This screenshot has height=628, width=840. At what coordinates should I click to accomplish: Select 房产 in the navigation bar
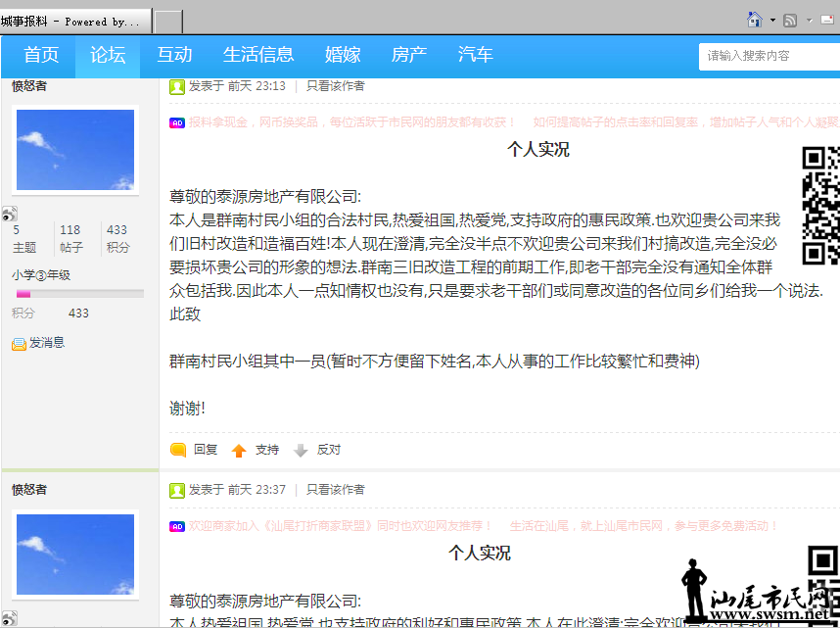click(x=409, y=56)
